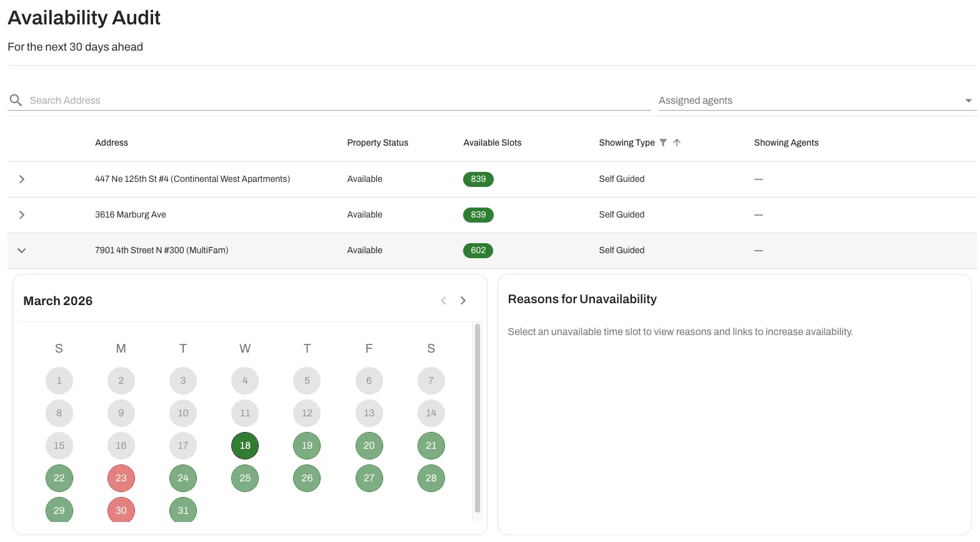Image resolution: width=980 pixels, height=542 pixels.
Task: Select March 18 on calendar
Action: pos(245,446)
